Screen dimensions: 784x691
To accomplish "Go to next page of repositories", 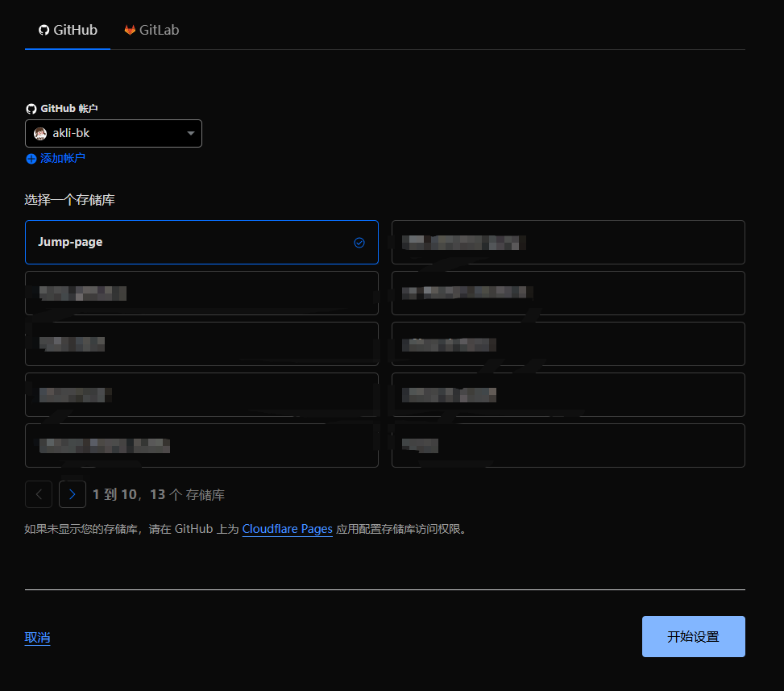I will point(73,494).
